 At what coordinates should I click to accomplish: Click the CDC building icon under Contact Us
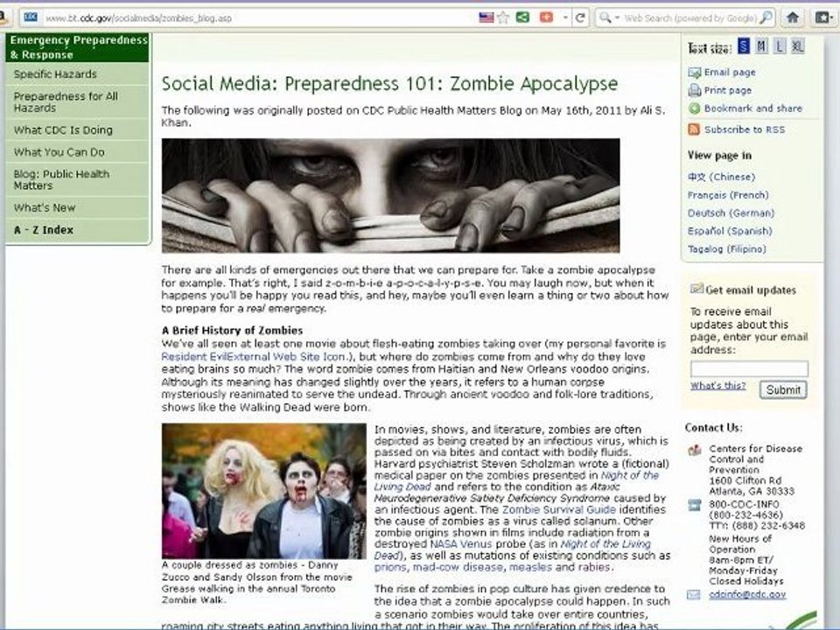(695, 450)
